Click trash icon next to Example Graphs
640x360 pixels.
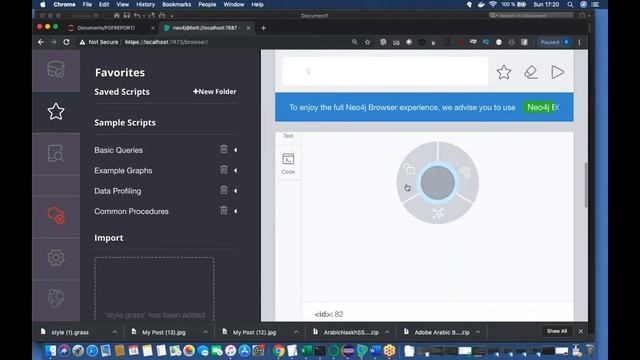224,169
